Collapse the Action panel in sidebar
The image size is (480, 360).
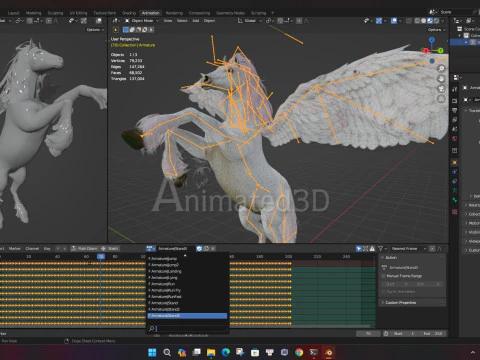[412, 258]
